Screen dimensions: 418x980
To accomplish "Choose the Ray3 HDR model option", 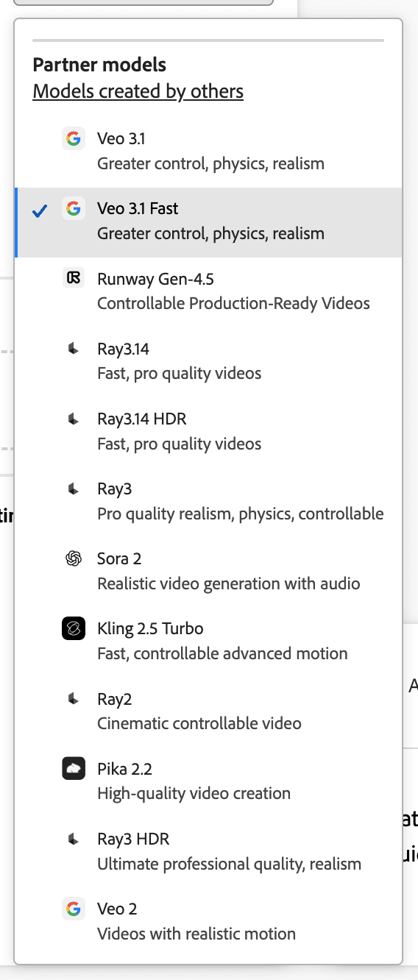I will pos(208,851).
